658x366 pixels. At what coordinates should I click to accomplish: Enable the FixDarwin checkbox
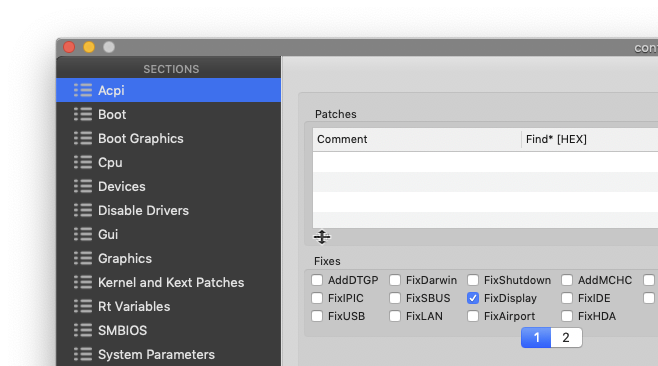pos(395,280)
